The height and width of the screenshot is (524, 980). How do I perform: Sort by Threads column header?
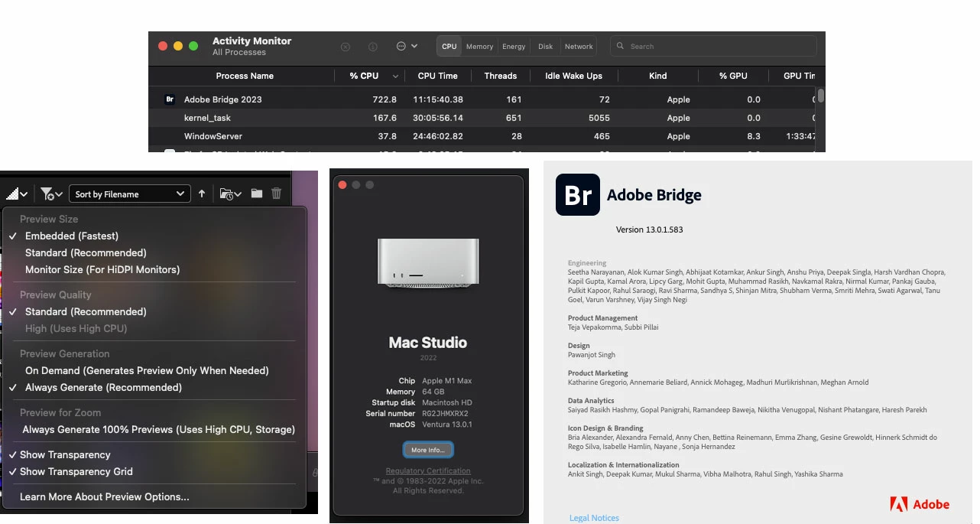501,76
